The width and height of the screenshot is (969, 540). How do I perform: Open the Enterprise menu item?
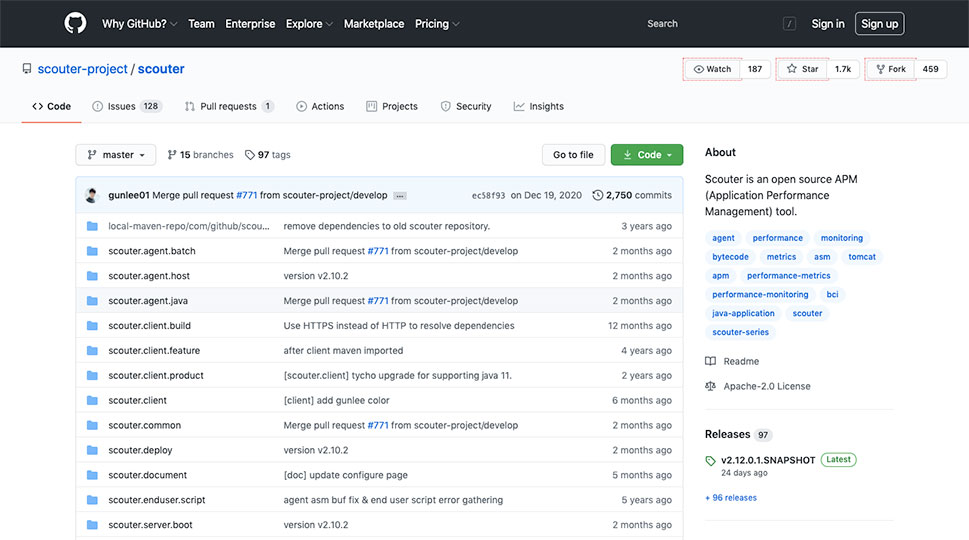point(250,23)
